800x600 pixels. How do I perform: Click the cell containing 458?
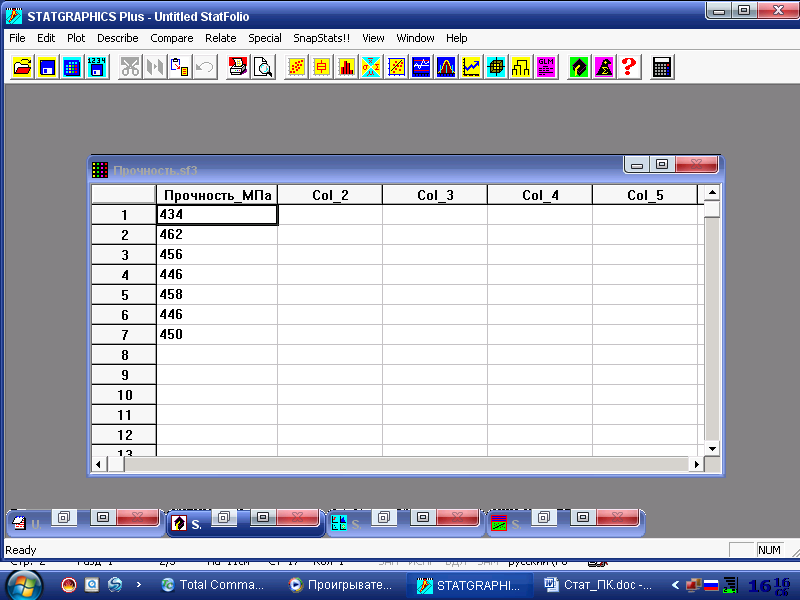(x=217, y=294)
